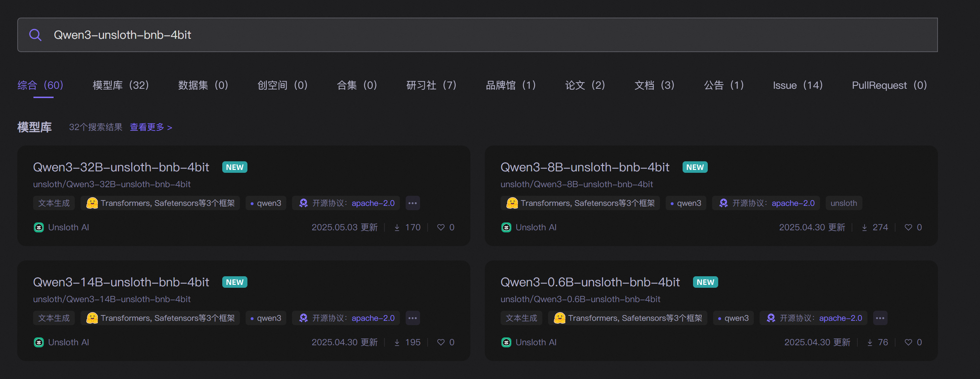Click the Transformers framework tag on Qwen3-32B card
980x379 pixels.
[160, 203]
